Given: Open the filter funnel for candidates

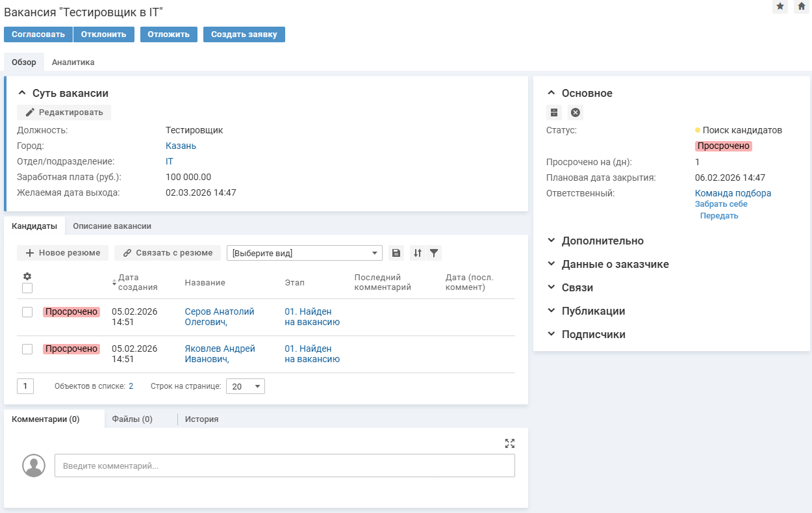Looking at the screenshot, I should [434, 253].
